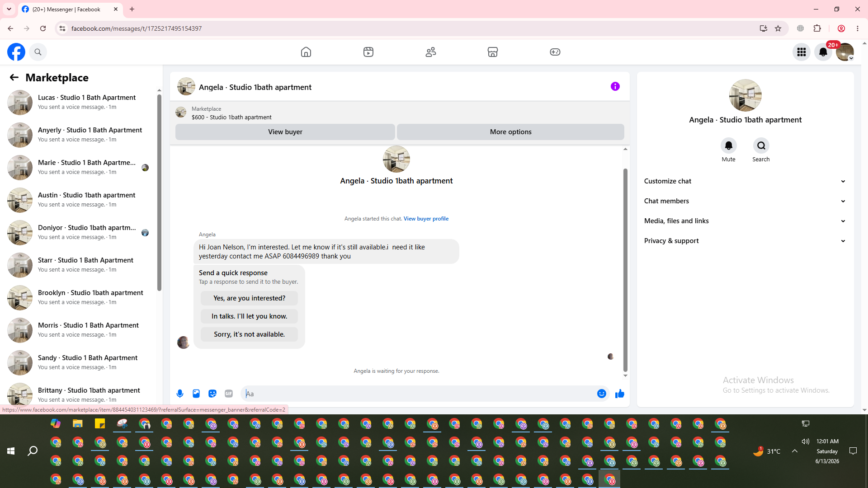Image resolution: width=868 pixels, height=488 pixels.
Task: Open the View buyer profile link
Action: (426, 219)
